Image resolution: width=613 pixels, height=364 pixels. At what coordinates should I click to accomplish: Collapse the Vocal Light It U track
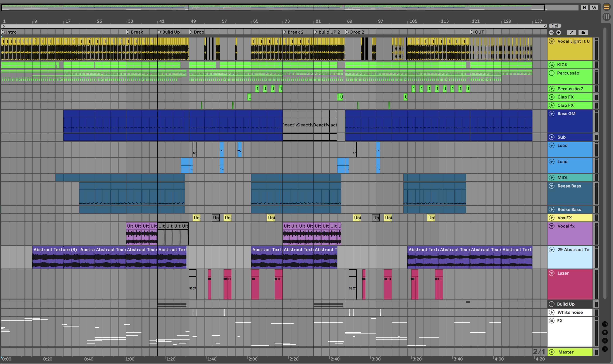coord(552,41)
